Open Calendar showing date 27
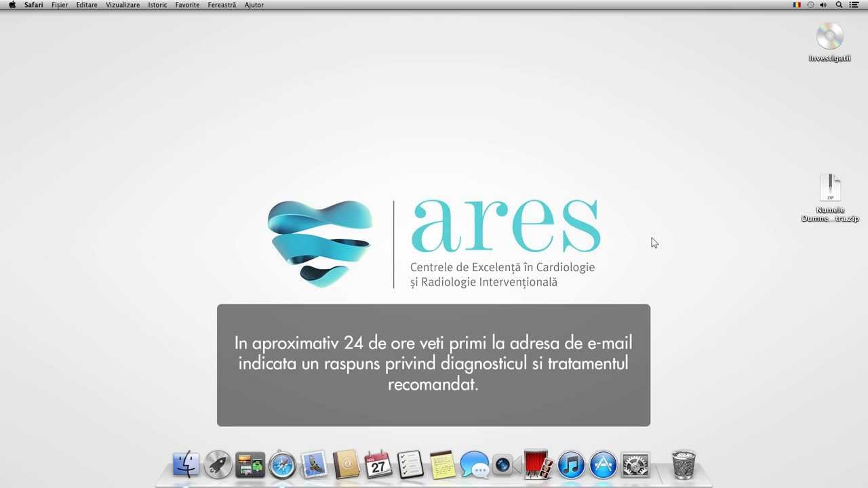Screen dimensions: 868x488 tap(378, 465)
